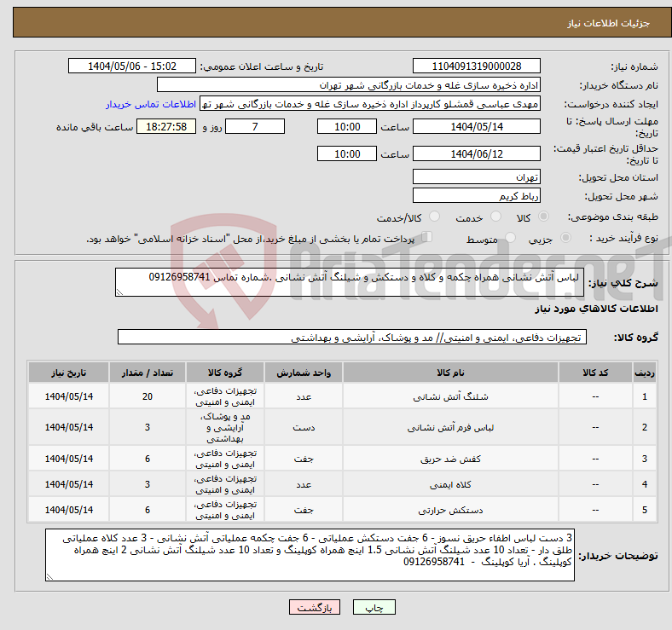The image size is (672, 630).
Task: Click the remaining time field 18:27:58
Action: [166, 126]
